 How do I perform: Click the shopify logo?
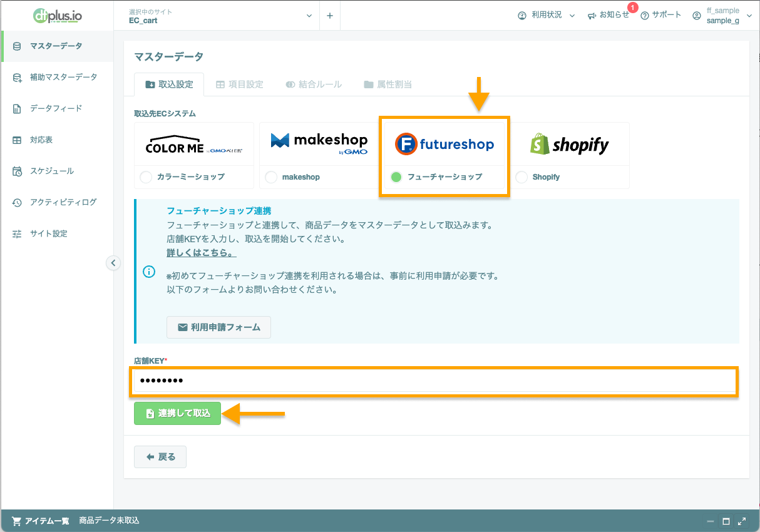tap(570, 145)
